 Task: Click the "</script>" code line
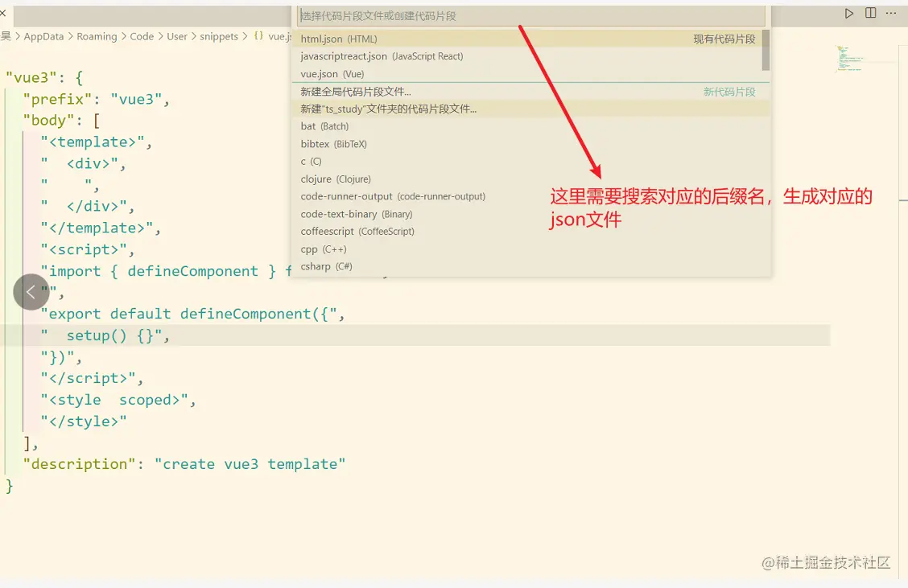click(92, 378)
